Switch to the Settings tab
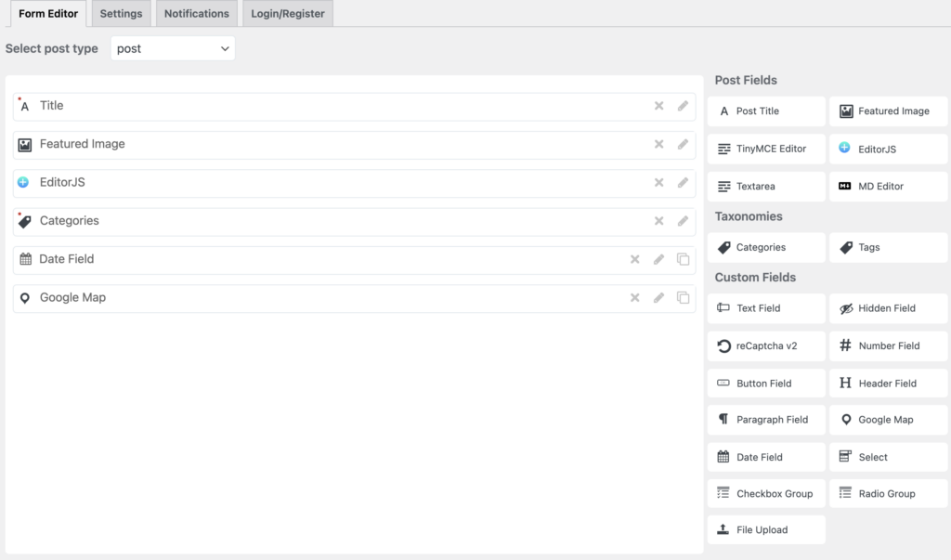This screenshot has height=560, width=951. click(121, 14)
